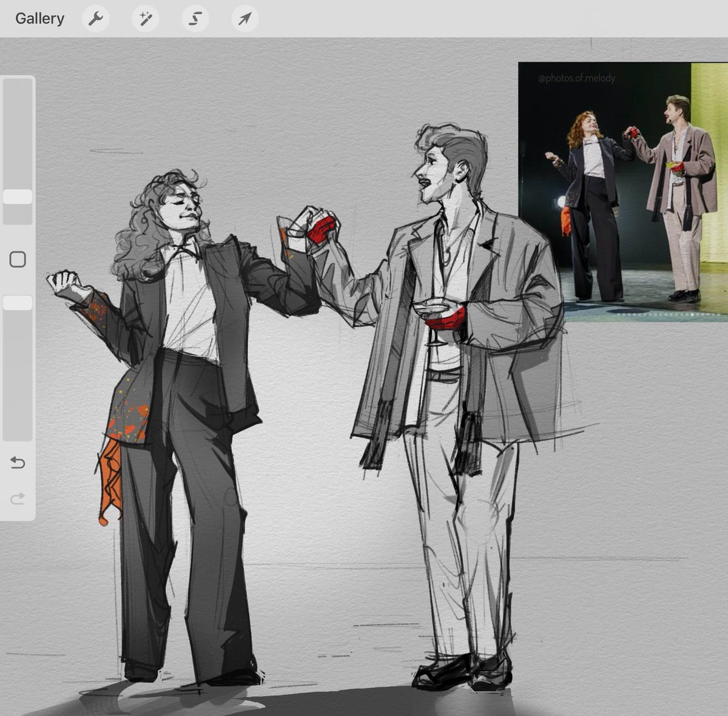Viewport: 728px width, 716px height.
Task: Open the Gallery view
Action: (39, 18)
